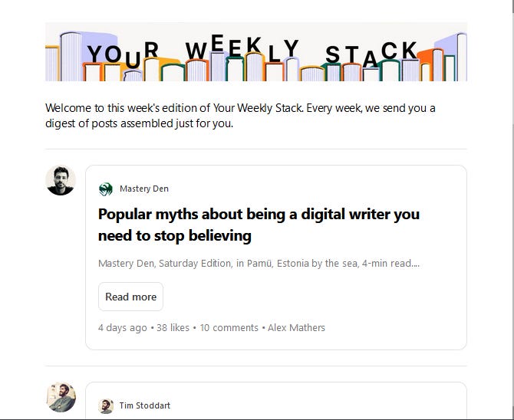Open the Mastery Den publication link
The height and width of the screenshot is (420, 514).
click(144, 189)
